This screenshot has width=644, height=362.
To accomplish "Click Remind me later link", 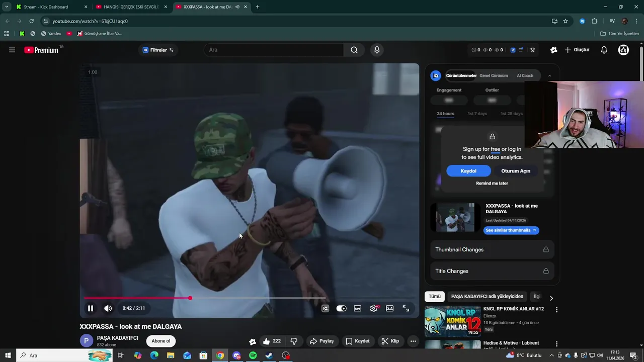I will [492, 184].
